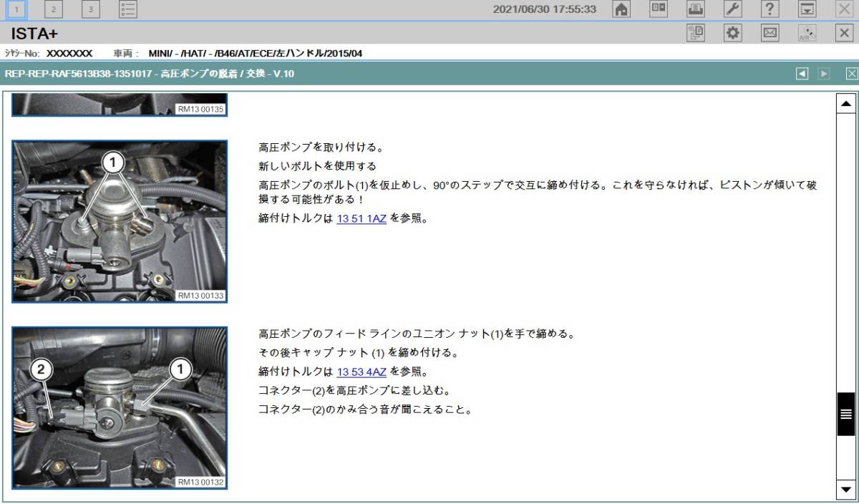Click the high-pressure pump image RM13 00133
859x504 pixels.
[x=120, y=220]
